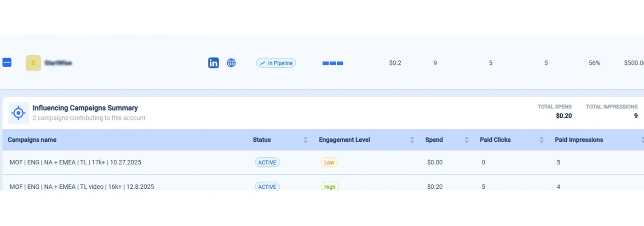Click '2 campaigns contributing to this account'
The height and width of the screenshot is (226, 644).
pos(89,118)
